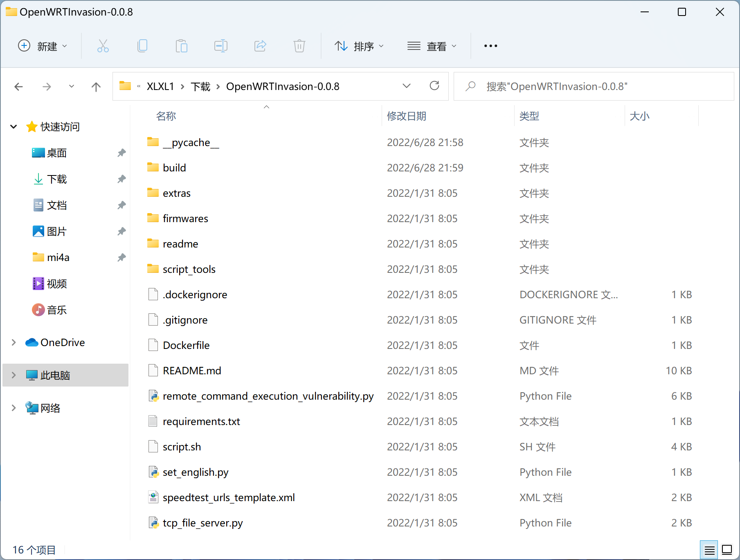Click the Cut scissors icon in toolbar
The width and height of the screenshot is (740, 560).
click(x=103, y=46)
